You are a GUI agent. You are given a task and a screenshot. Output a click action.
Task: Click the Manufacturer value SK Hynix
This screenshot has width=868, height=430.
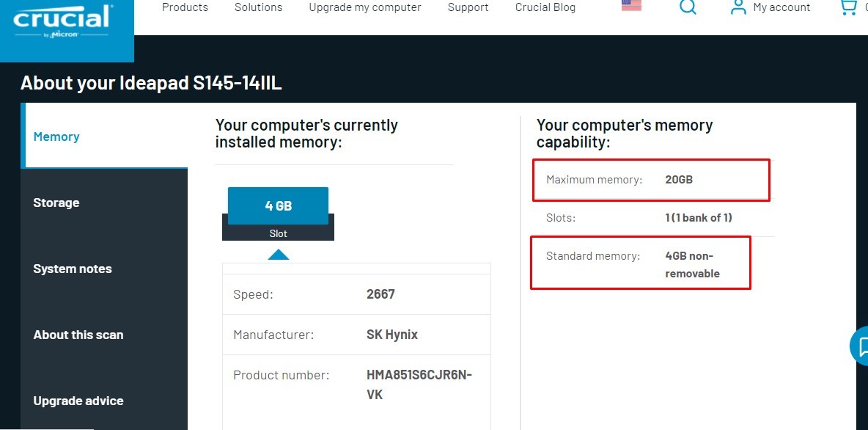click(x=392, y=335)
